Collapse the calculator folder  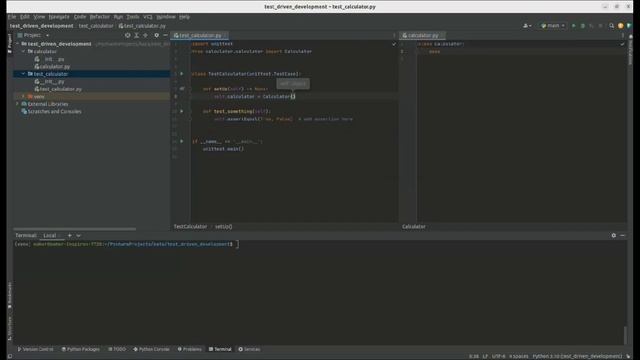pyautogui.click(x=24, y=51)
